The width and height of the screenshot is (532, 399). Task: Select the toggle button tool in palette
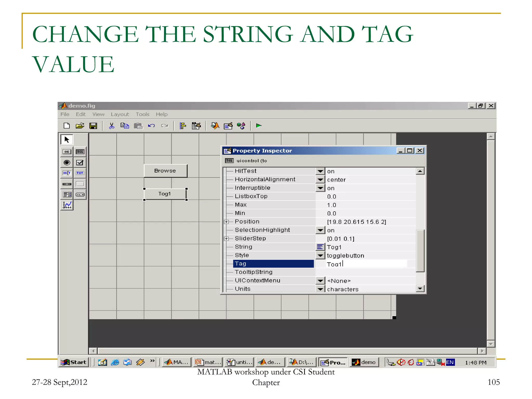point(80,152)
